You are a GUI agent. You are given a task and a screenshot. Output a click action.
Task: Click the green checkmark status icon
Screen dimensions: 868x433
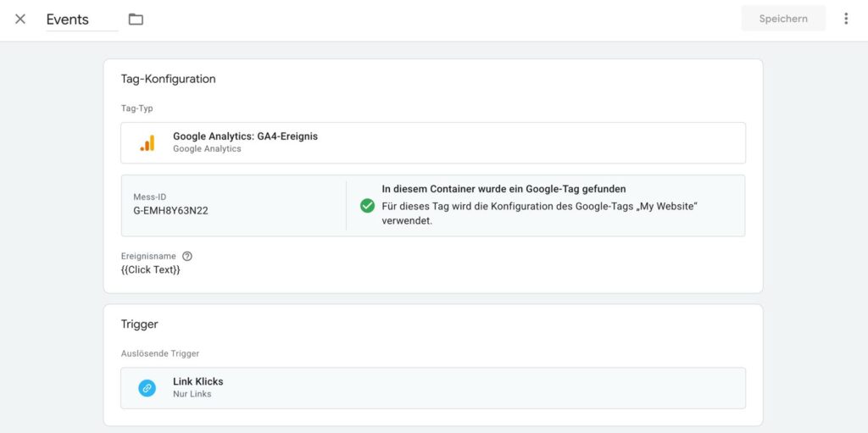(x=368, y=206)
